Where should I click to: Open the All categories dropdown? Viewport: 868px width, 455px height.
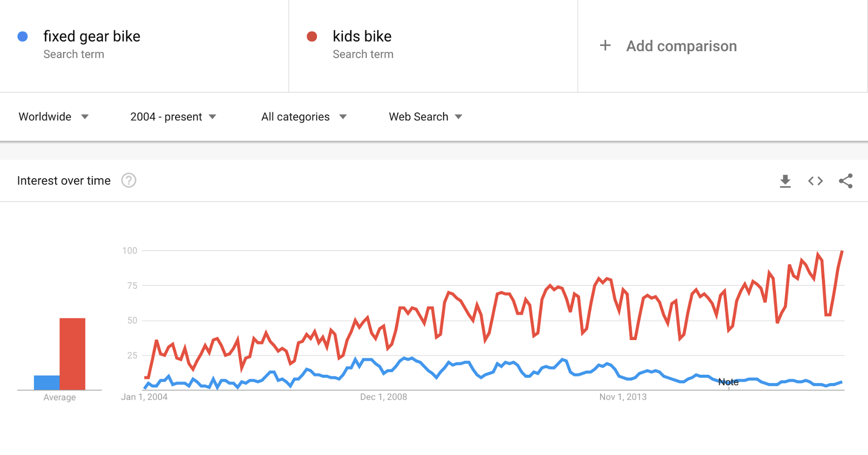(x=304, y=117)
